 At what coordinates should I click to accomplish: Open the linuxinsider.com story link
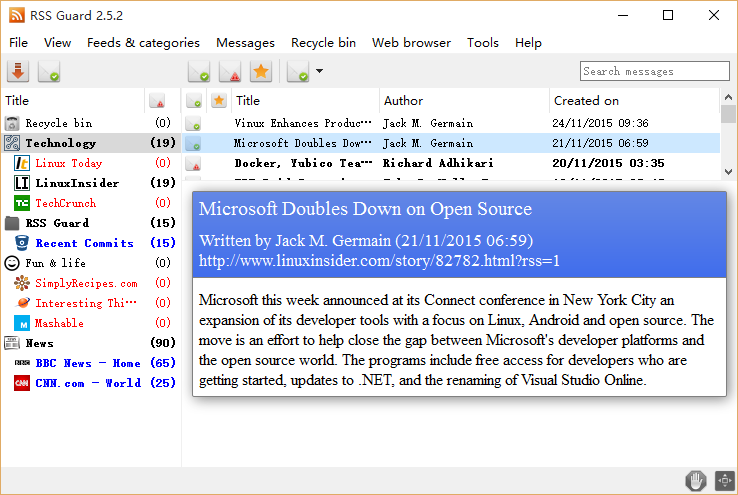pos(379,261)
